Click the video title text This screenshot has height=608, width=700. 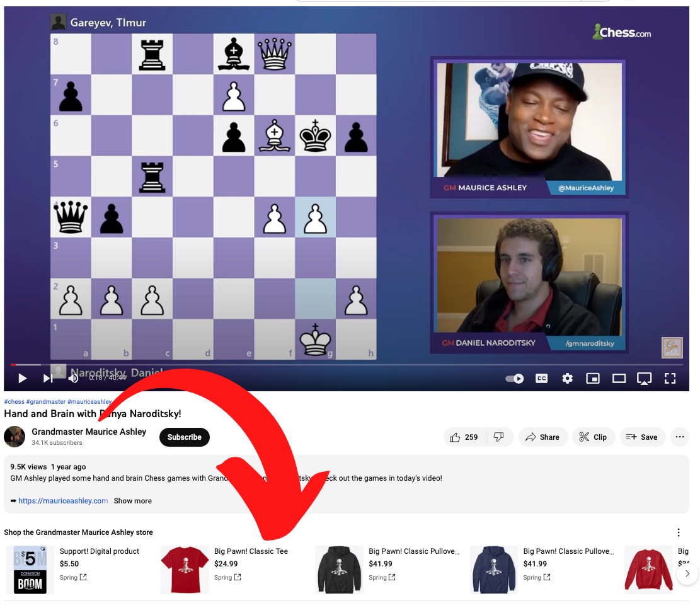point(93,414)
